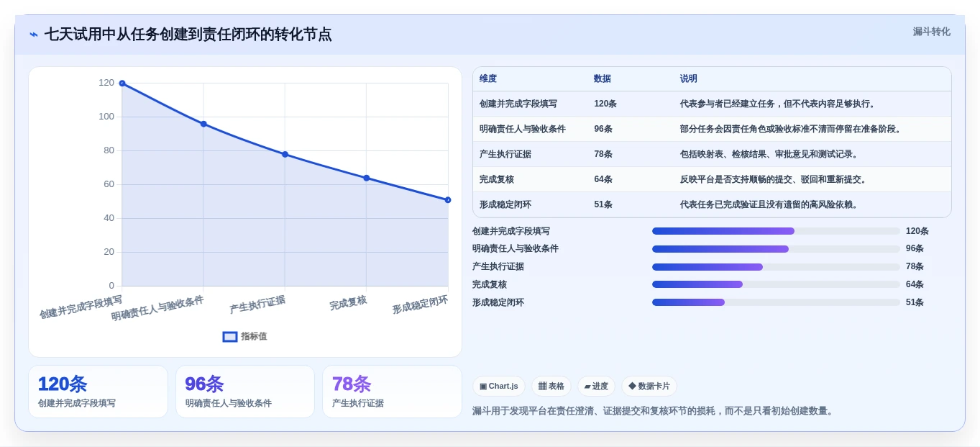Click the 表格 chip
Viewport: 980px width, 447px height.
551,387
